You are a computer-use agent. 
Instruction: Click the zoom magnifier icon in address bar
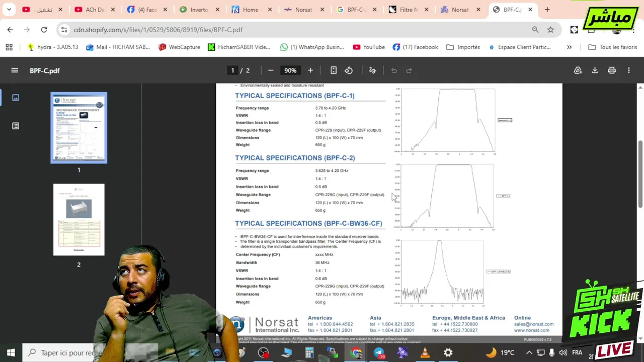(x=535, y=30)
